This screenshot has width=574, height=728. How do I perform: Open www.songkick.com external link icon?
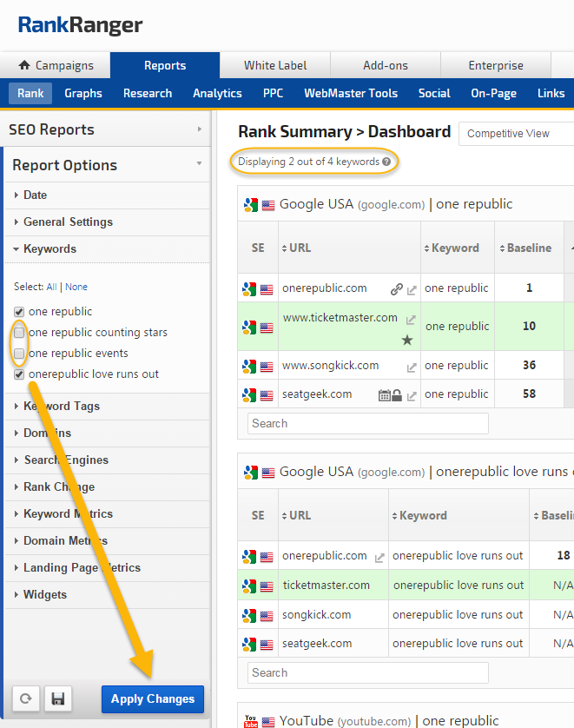[412, 367]
